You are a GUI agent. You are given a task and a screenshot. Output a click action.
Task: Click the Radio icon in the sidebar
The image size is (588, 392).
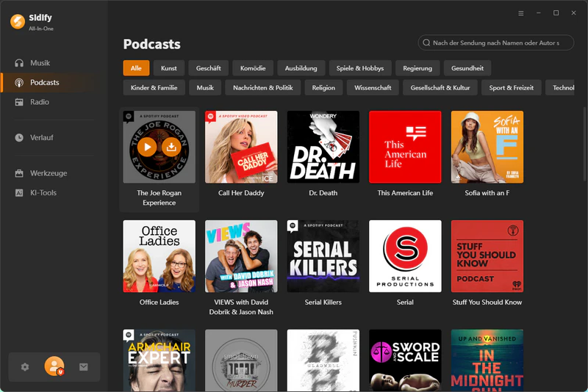[19, 102]
